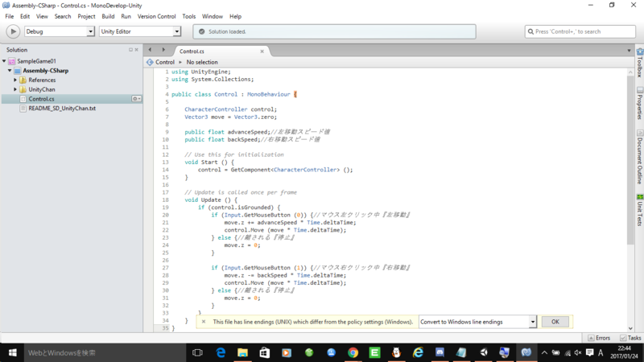644x362 pixels.
Task: Click the Windows Start button
Action: 12,352
